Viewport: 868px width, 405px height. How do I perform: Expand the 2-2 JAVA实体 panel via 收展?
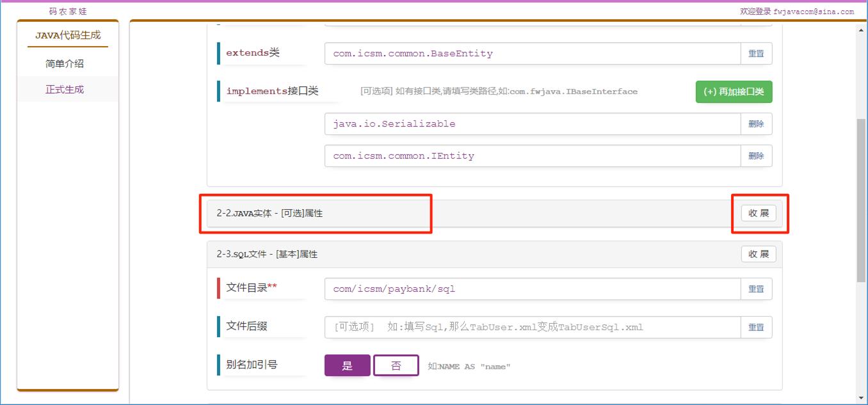759,214
